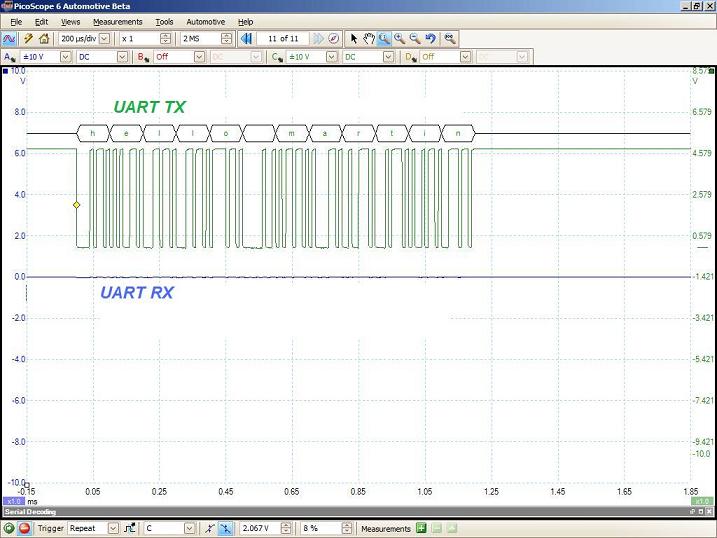Open the Measurements menu
The height and width of the screenshot is (538, 717).
click(x=118, y=22)
